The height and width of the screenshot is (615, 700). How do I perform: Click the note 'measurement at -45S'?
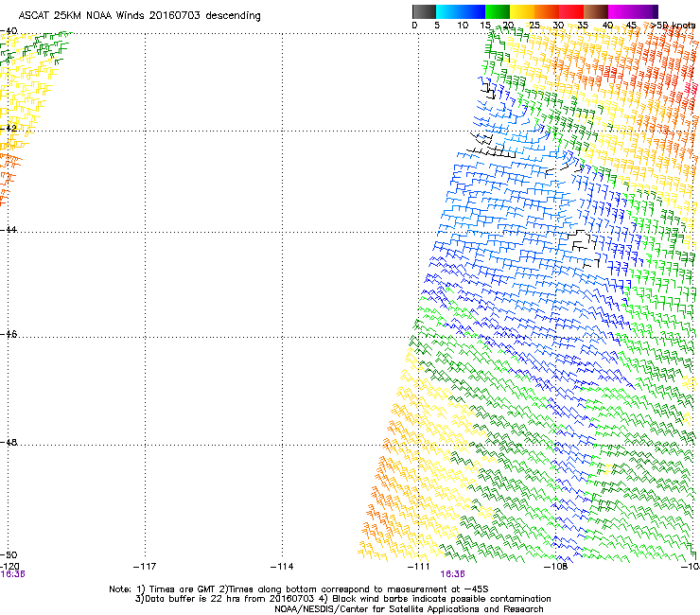(x=437, y=589)
